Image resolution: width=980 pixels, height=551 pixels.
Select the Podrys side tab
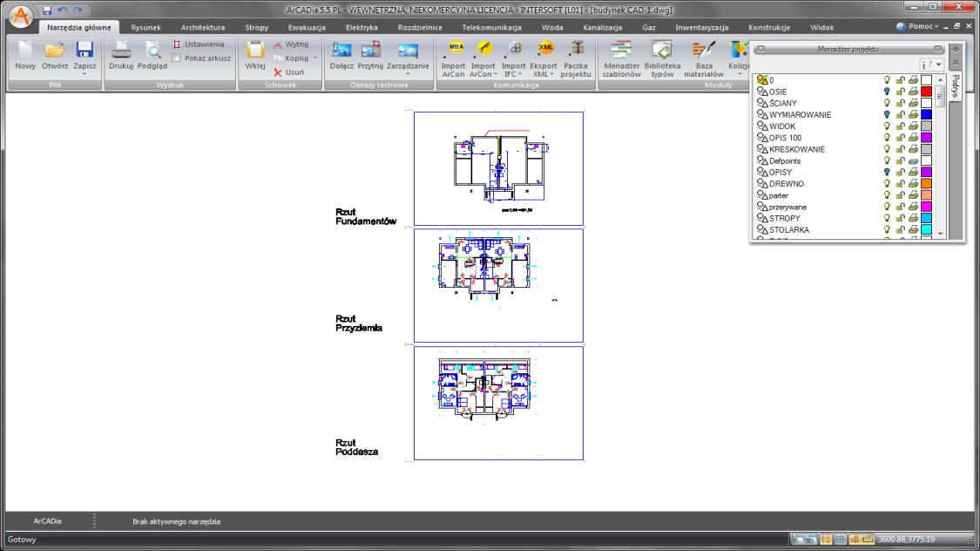(955, 86)
